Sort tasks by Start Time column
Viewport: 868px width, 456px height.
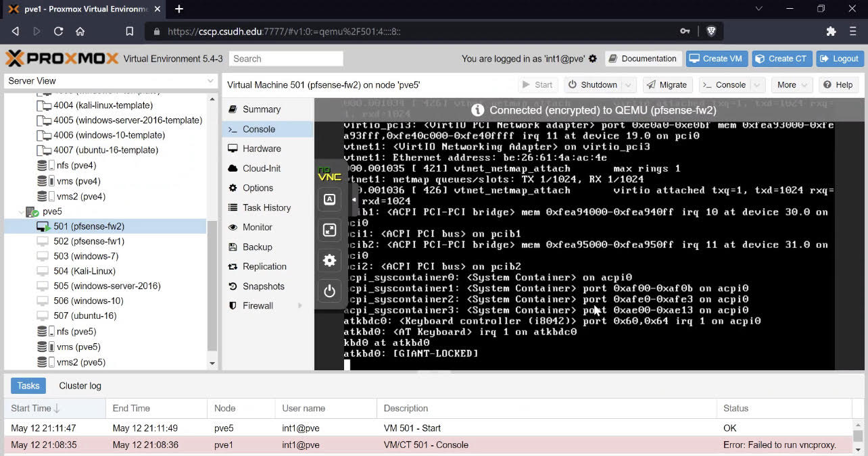pyautogui.click(x=55, y=408)
